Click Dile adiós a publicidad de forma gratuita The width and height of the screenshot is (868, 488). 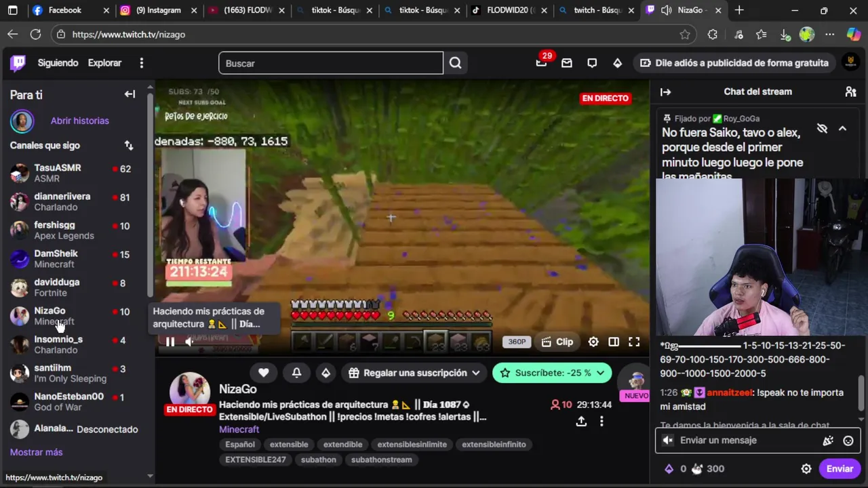point(735,63)
